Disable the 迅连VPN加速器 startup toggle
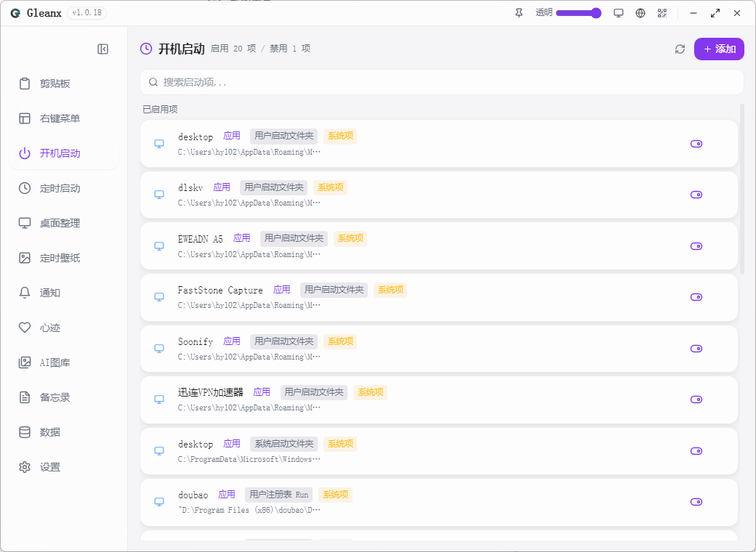This screenshot has width=756, height=552. tap(696, 399)
